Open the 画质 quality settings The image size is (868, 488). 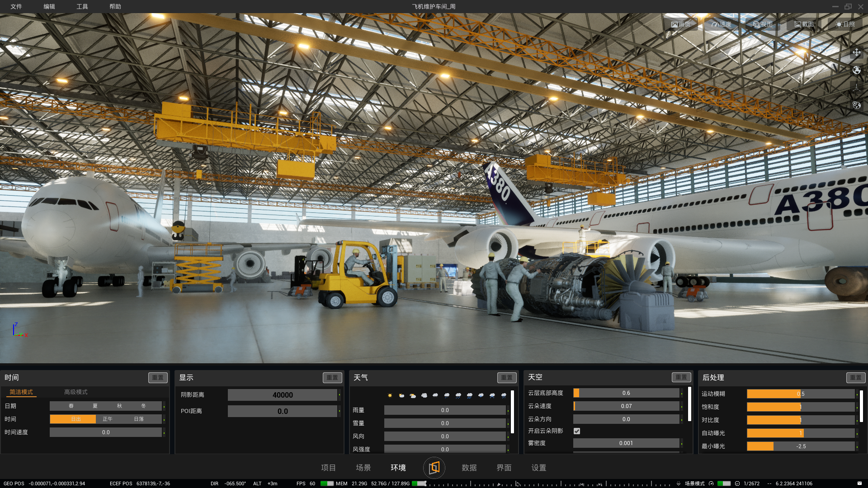[681, 24]
